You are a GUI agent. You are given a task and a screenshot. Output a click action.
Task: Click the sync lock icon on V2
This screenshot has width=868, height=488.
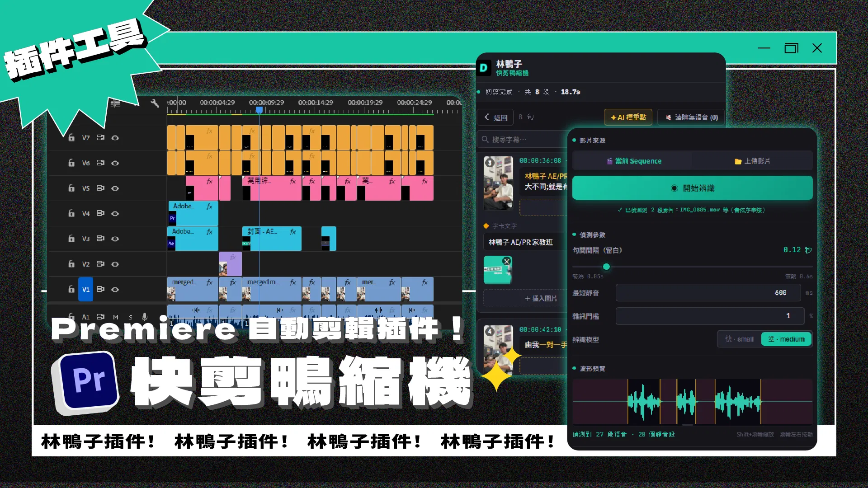point(100,264)
